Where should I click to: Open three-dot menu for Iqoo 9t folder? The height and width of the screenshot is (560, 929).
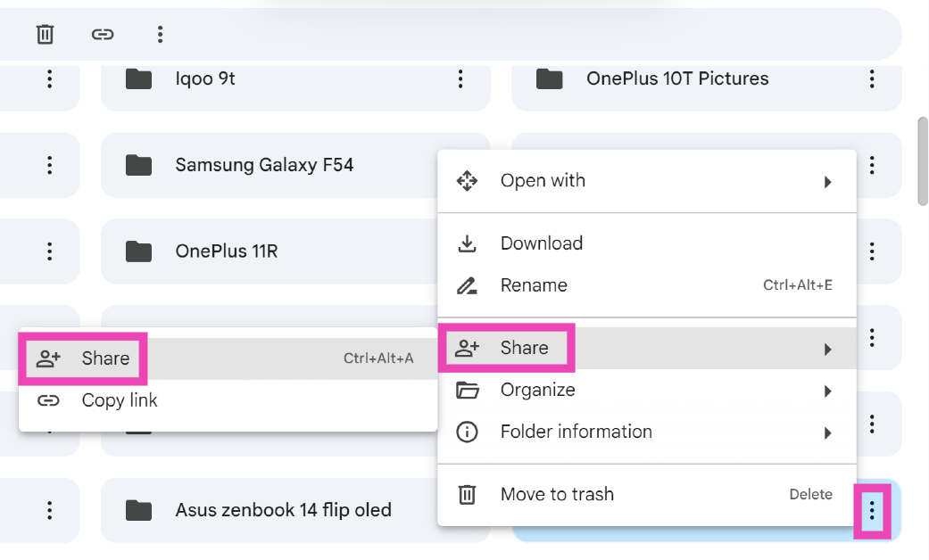pos(460,78)
